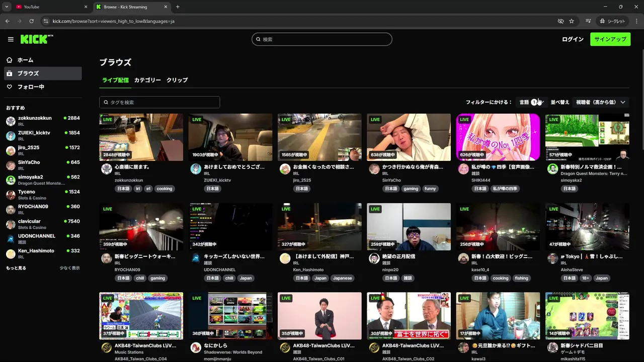Click the funny tag under SinYaCho stream
This screenshot has height=362, width=644.
(430, 189)
